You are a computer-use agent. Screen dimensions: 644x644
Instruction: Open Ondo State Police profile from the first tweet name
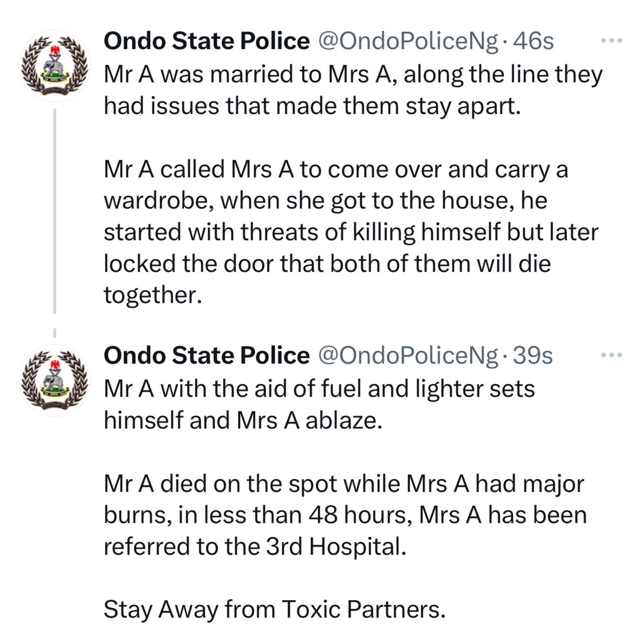click(x=206, y=41)
